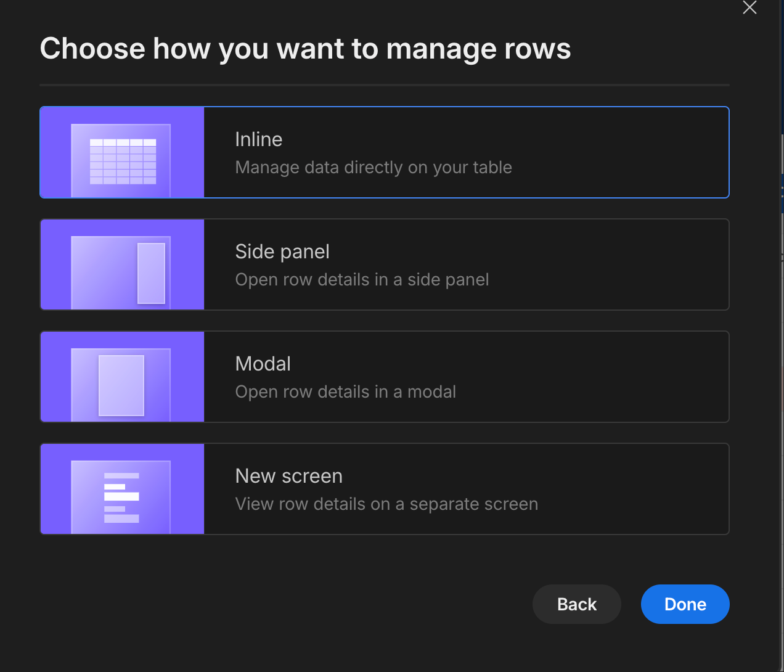Click the Modal layout thumbnail

pos(122,377)
